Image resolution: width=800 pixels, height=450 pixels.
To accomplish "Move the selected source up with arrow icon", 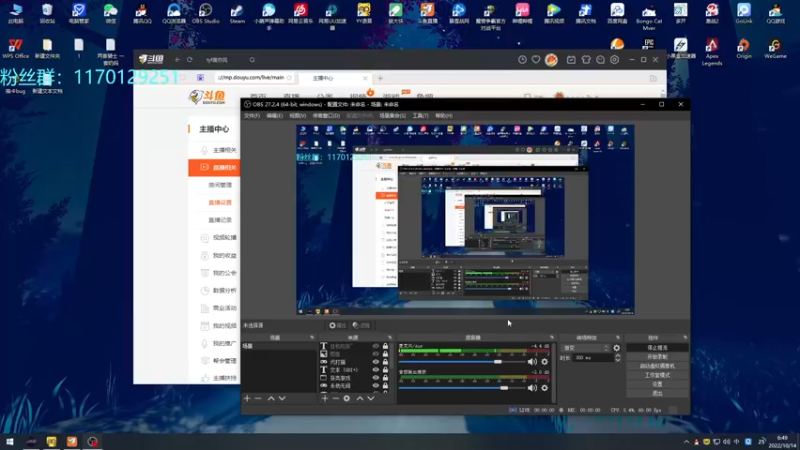I will tap(360, 398).
